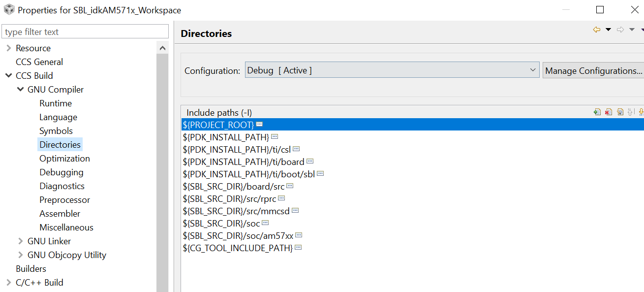Click the Delete include path icon
Screen dimensions: 644x292
point(609,112)
